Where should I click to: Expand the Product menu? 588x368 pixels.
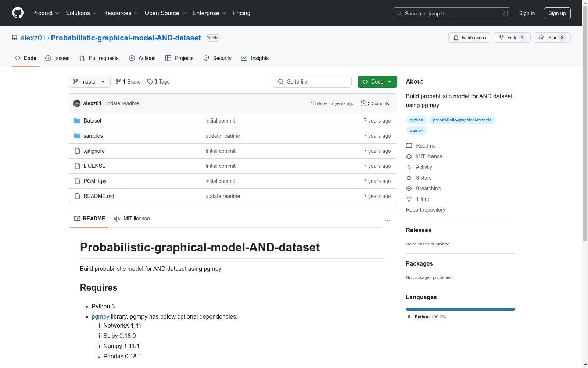pos(46,13)
